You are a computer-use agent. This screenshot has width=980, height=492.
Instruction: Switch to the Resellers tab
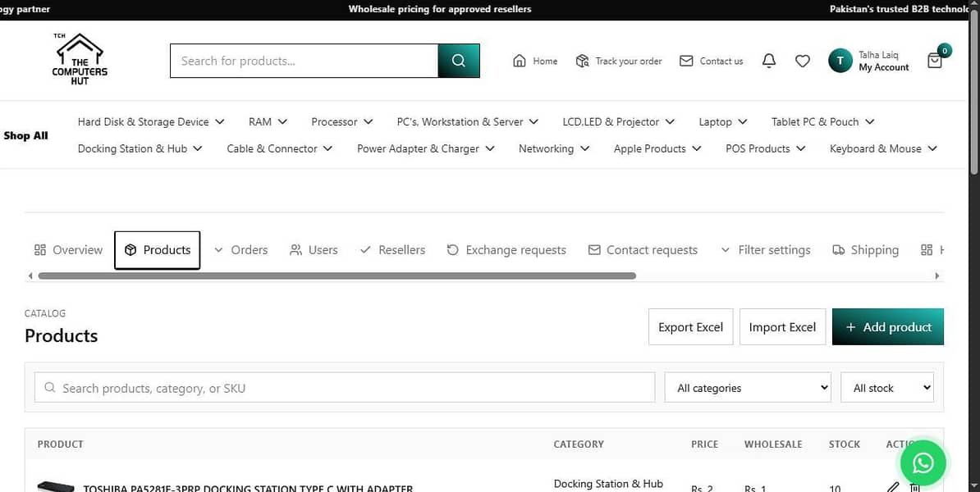[x=392, y=250]
